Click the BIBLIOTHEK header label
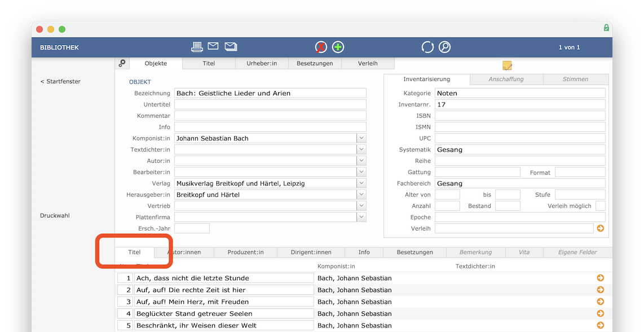644x332 pixels. [x=60, y=47]
